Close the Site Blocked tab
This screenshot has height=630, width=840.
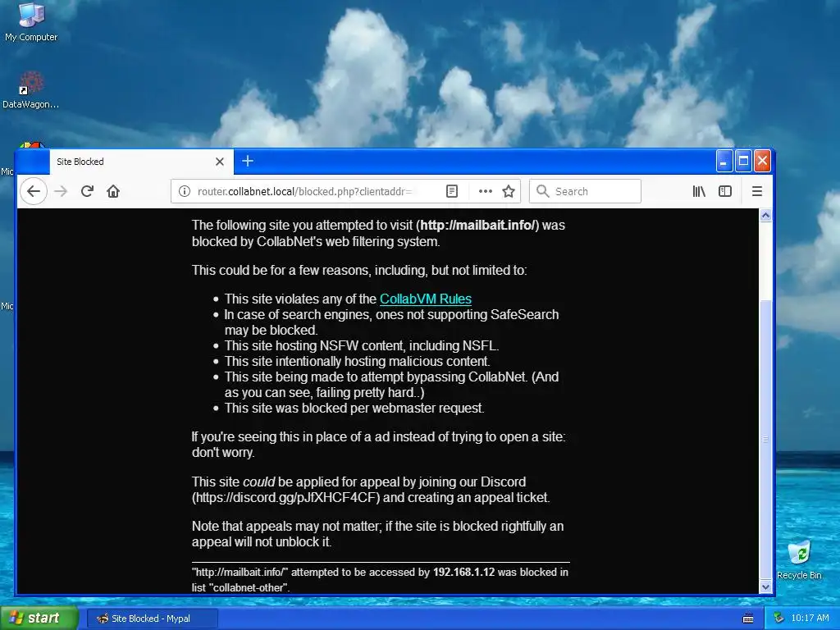point(220,162)
